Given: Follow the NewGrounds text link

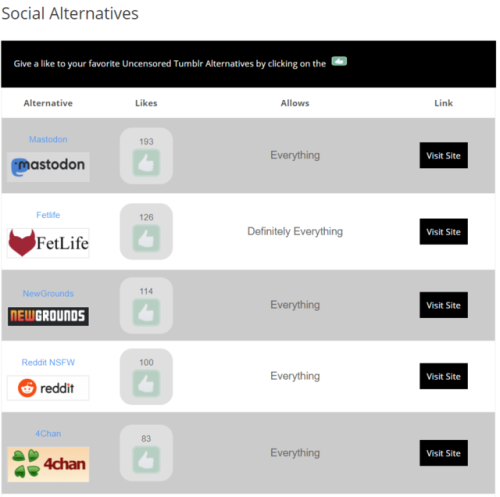Looking at the screenshot, I should 48,294.
